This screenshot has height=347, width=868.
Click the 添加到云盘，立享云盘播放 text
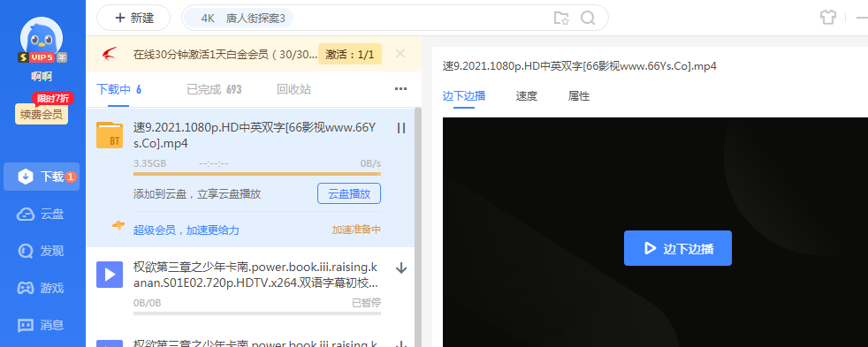(197, 194)
